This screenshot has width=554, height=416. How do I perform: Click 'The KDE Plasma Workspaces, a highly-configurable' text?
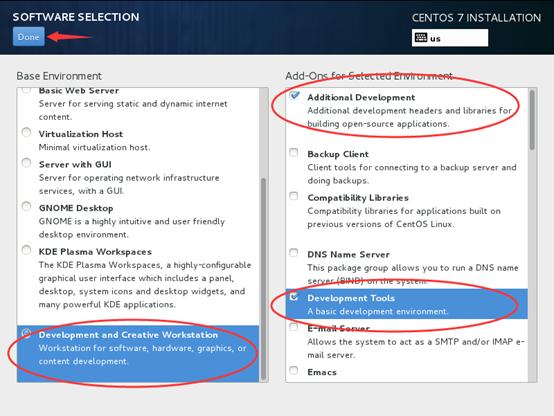point(145,285)
